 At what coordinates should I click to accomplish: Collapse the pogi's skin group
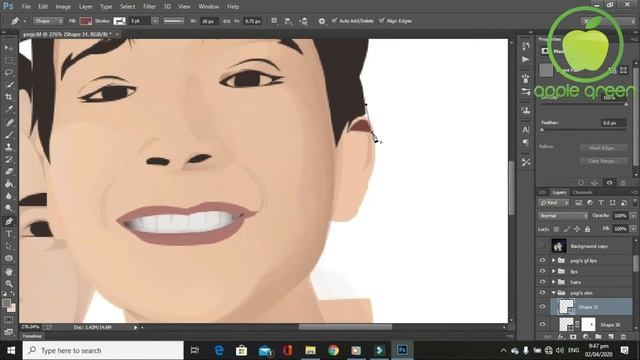pos(553,293)
